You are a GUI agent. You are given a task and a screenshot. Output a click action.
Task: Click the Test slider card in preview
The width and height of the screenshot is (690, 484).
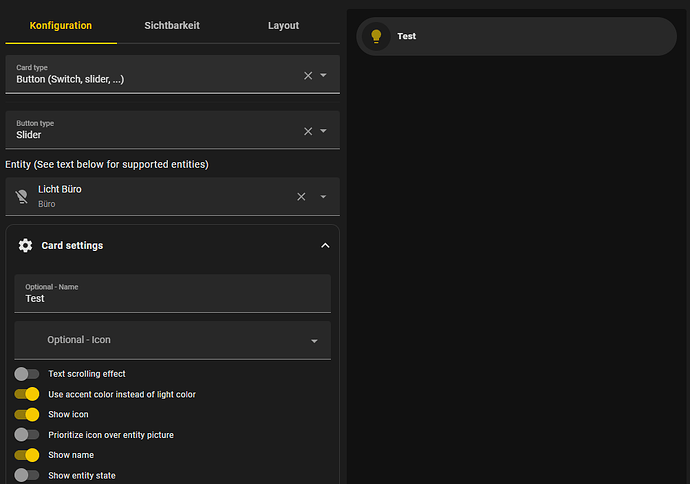[516, 36]
